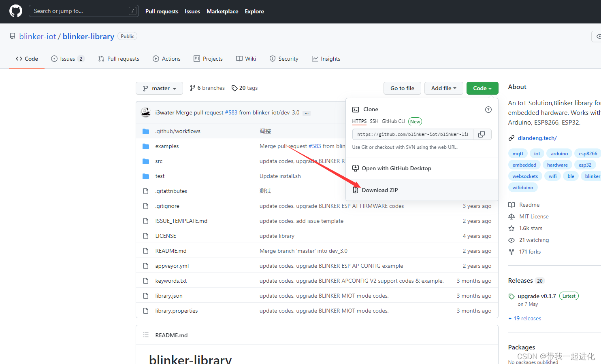Click the websockets topic tag
The width and height of the screenshot is (601, 364).
(525, 176)
